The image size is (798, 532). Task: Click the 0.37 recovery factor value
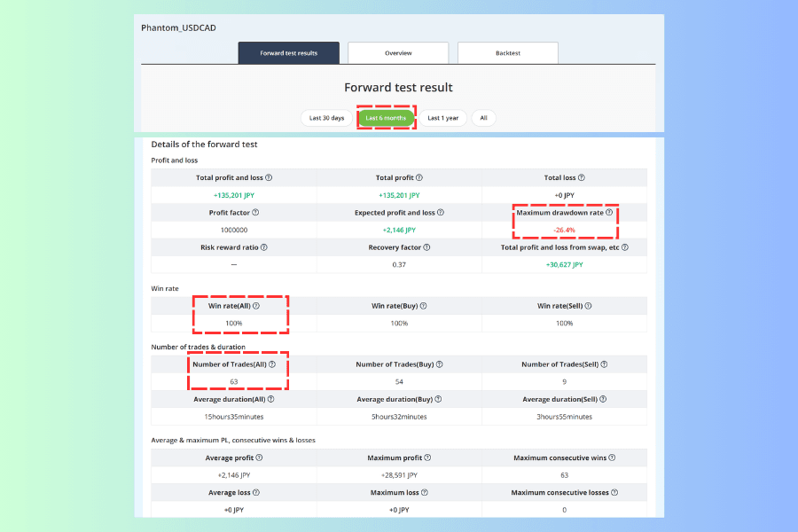click(399, 265)
